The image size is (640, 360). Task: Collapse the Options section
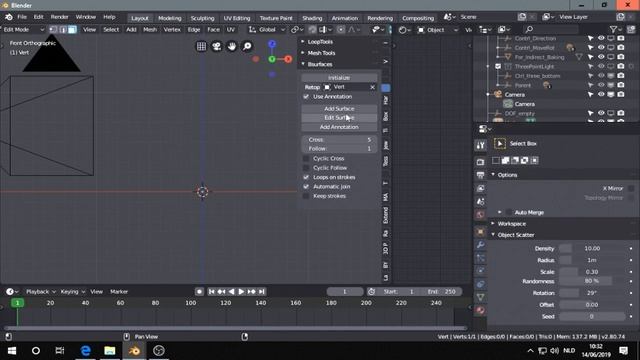[x=493, y=175]
